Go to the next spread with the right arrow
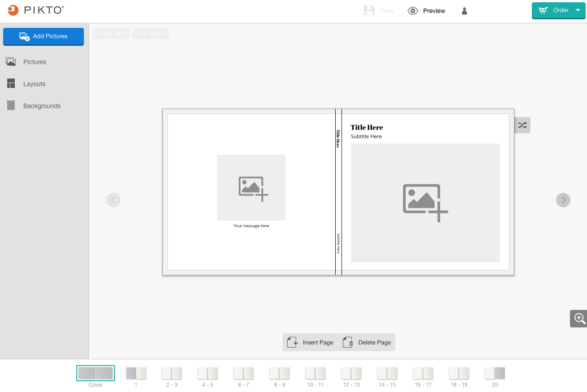The width and height of the screenshot is (587, 392). (563, 200)
